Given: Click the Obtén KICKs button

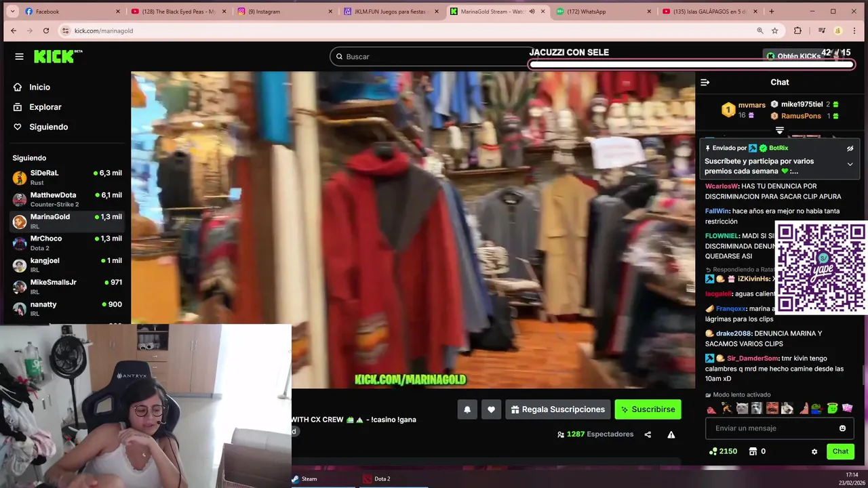Looking at the screenshot, I should pyautogui.click(x=793, y=56).
